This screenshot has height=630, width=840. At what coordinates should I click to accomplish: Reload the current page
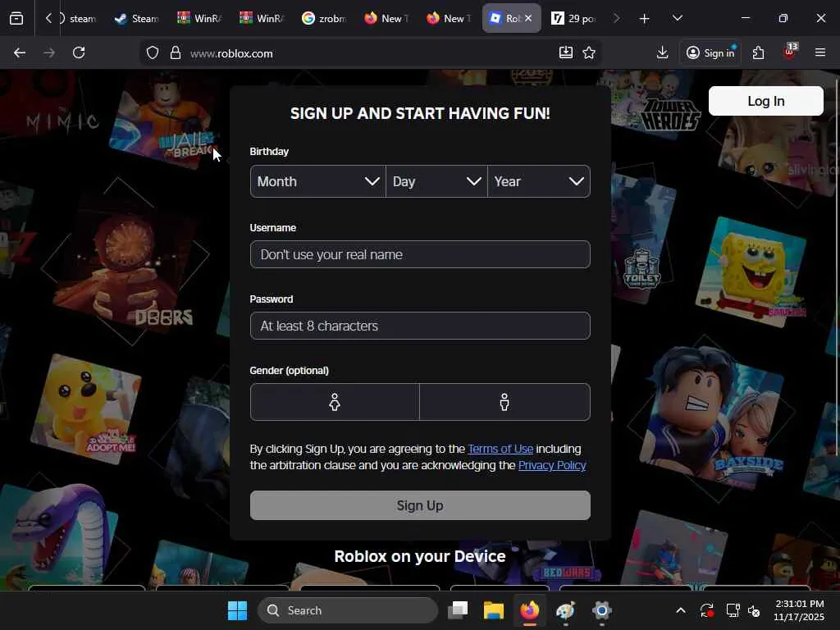pos(79,52)
